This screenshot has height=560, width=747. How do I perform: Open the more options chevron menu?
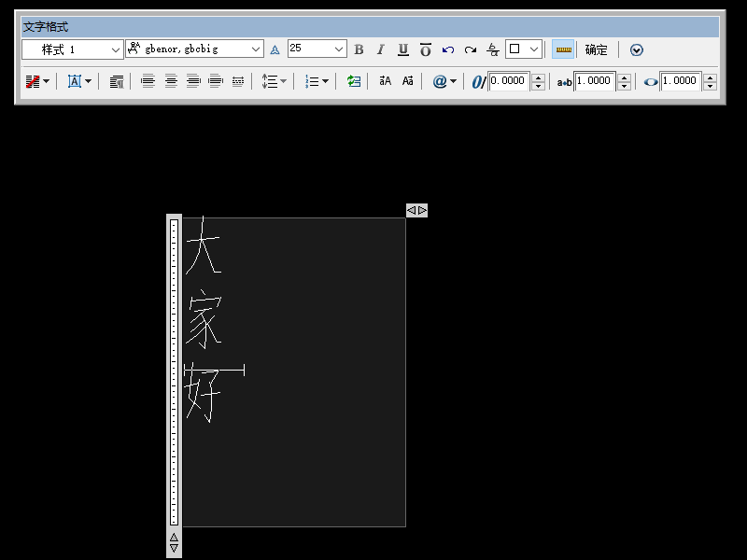tap(636, 49)
